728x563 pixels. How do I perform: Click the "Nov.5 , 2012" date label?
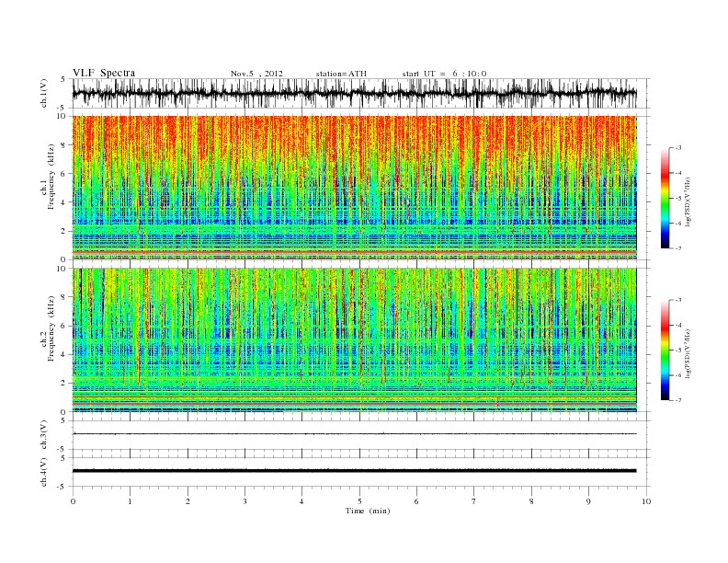pos(256,74)
